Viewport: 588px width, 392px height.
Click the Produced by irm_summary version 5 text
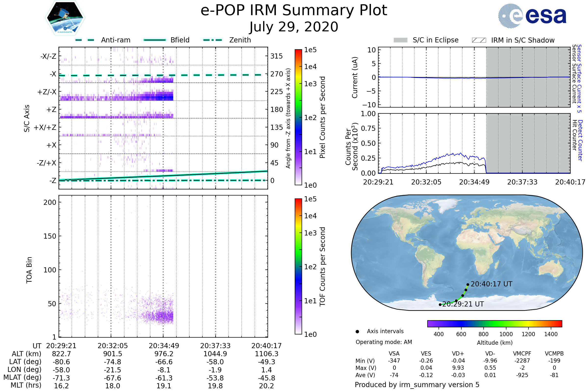click(417, 385)
